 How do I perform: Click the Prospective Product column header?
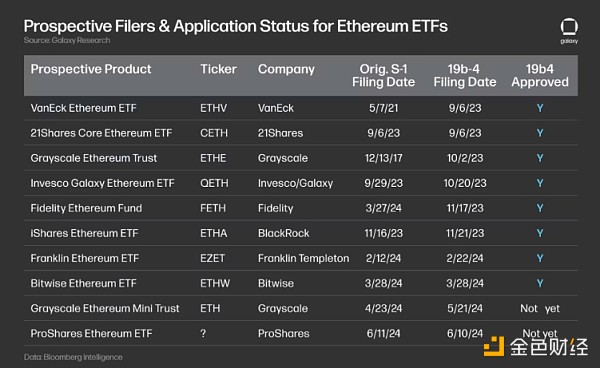[91, 69]
